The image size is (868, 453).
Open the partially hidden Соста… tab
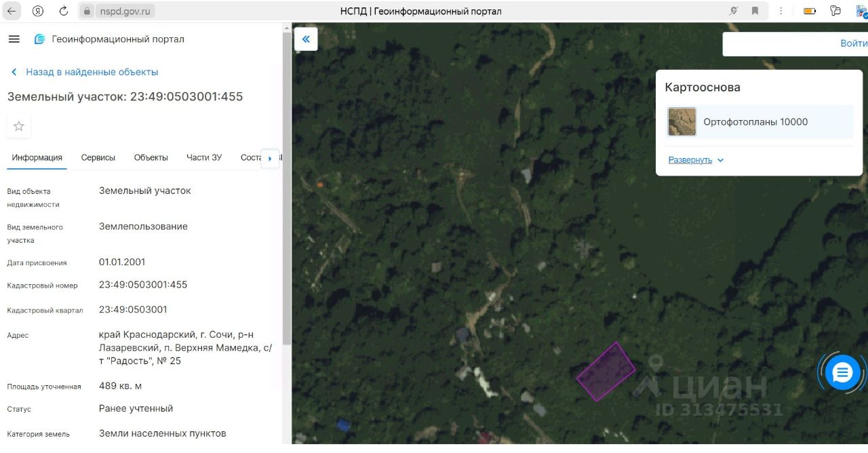250,157
